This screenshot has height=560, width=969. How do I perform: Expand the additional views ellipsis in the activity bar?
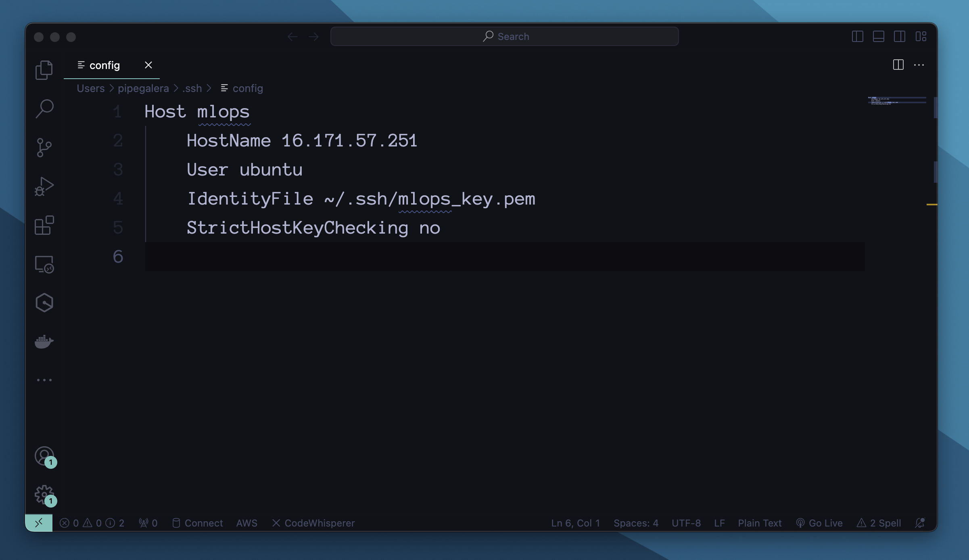click(x=44, y=380)
